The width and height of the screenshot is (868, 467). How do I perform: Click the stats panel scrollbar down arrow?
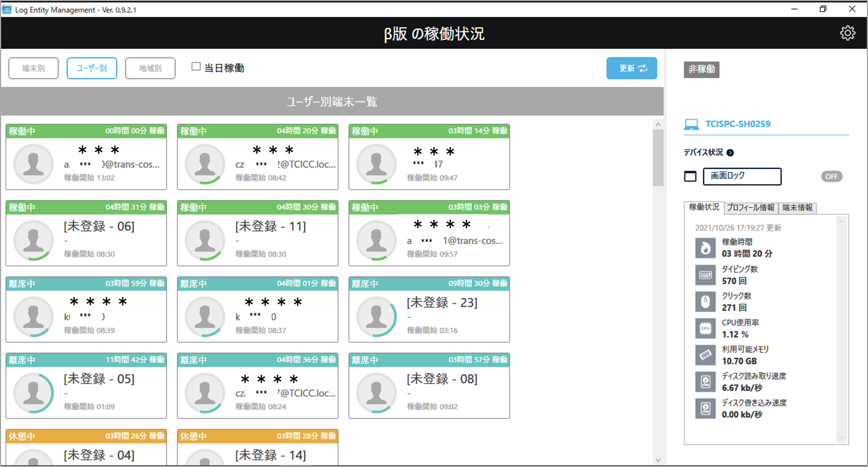842,438
